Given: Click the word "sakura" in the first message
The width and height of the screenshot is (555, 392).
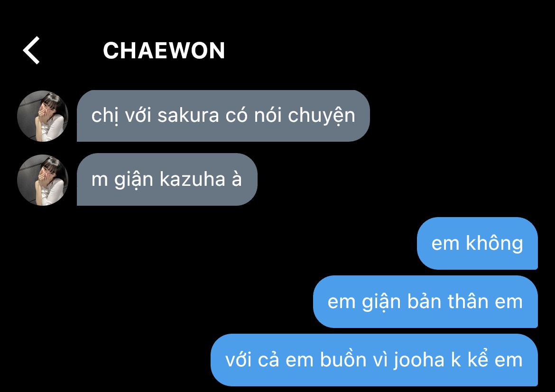Looking at the screenshot, I should 188,115.
